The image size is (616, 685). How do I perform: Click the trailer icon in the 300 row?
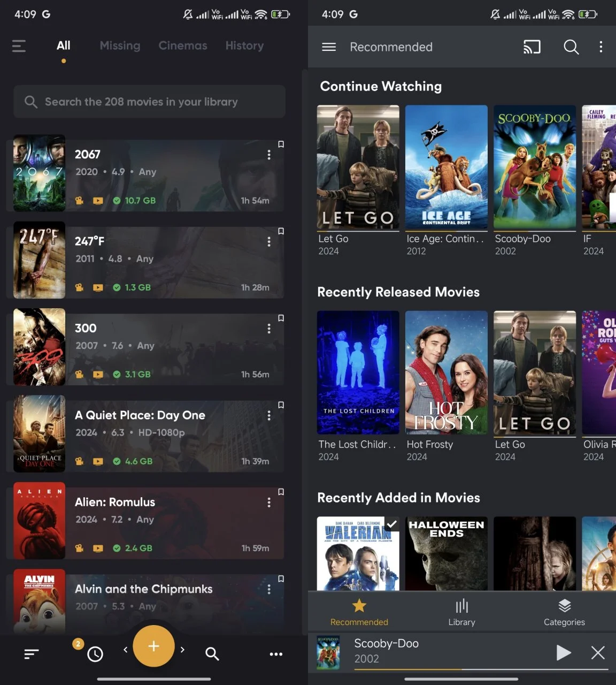[x=98, y=375]
